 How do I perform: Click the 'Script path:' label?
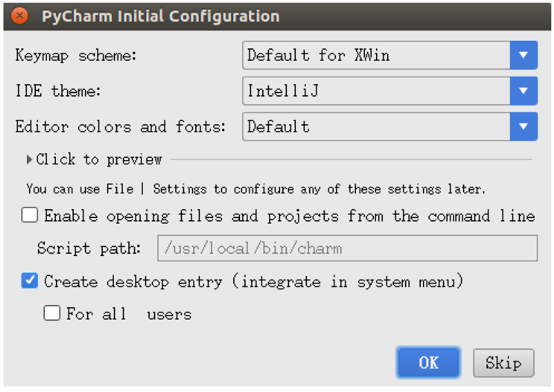tap(89, 248)
